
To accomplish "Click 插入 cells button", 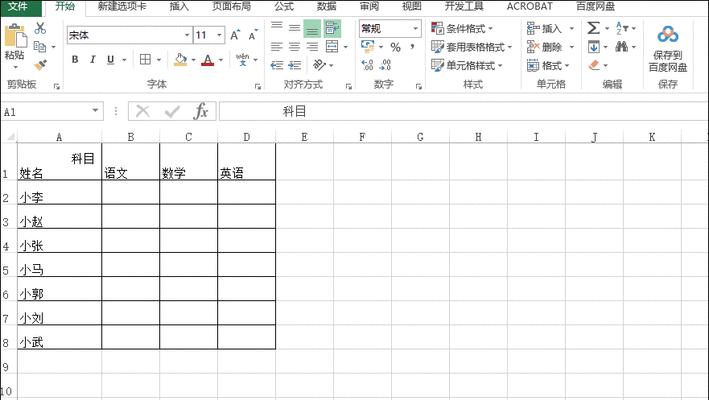I will point(544,28).
